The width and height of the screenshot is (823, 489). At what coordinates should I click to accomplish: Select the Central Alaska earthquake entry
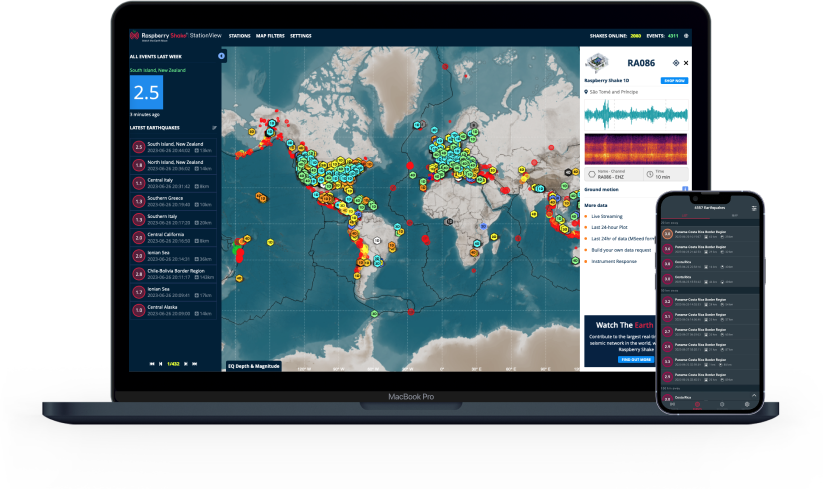coord(173,310)
